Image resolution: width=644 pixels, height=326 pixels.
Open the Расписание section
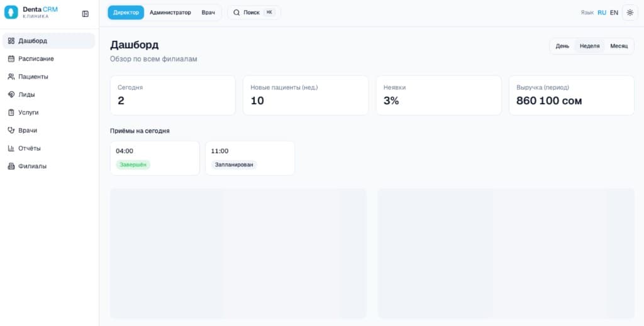[x=49, y=58]
